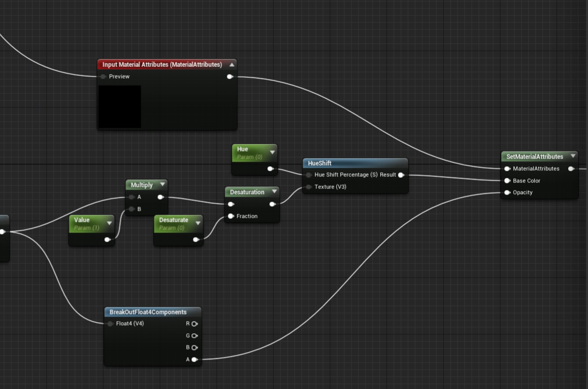The image size is (588, 389).
Task: Click the Result output pin on HueShift
Action: 402,175
